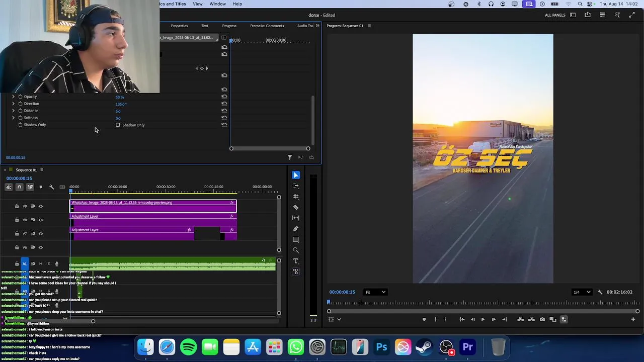Toggle lock on track V9
The image size is (644, 362).
pos(17,206)
